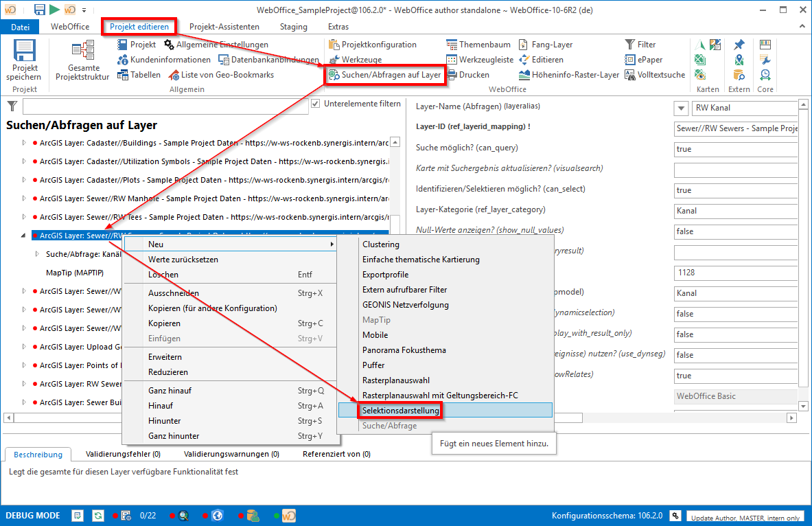Select the MapTip (MAPTIP) tree item
This screenshot has width=812, height=526.
74,273
